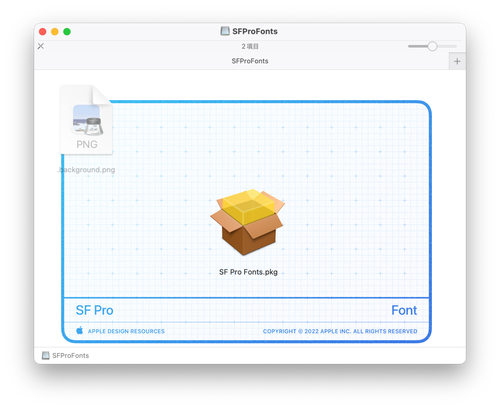Viewport: 500px width, 409px height.
Task: Click the 2 items count status text
Action: click(250, 46)
